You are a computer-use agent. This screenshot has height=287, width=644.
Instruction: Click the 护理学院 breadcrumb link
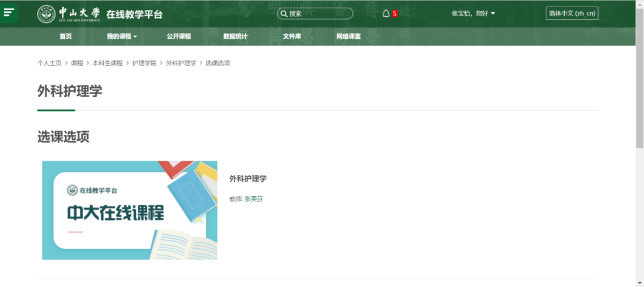coord(144,63)
